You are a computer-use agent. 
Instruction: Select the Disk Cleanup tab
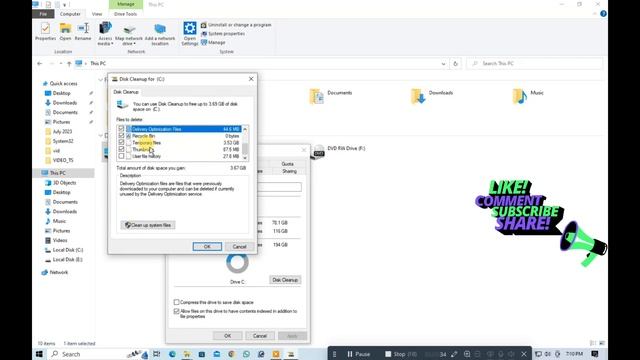click(126, 92)
